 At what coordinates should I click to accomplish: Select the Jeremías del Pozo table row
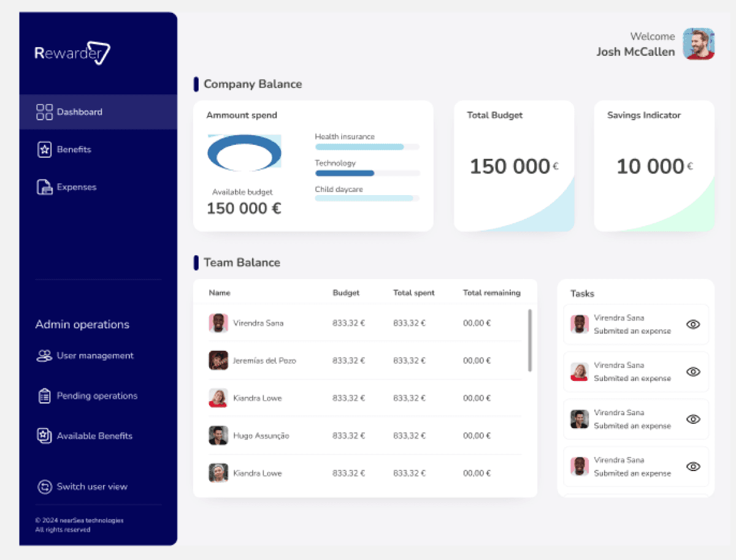point(365,361)
